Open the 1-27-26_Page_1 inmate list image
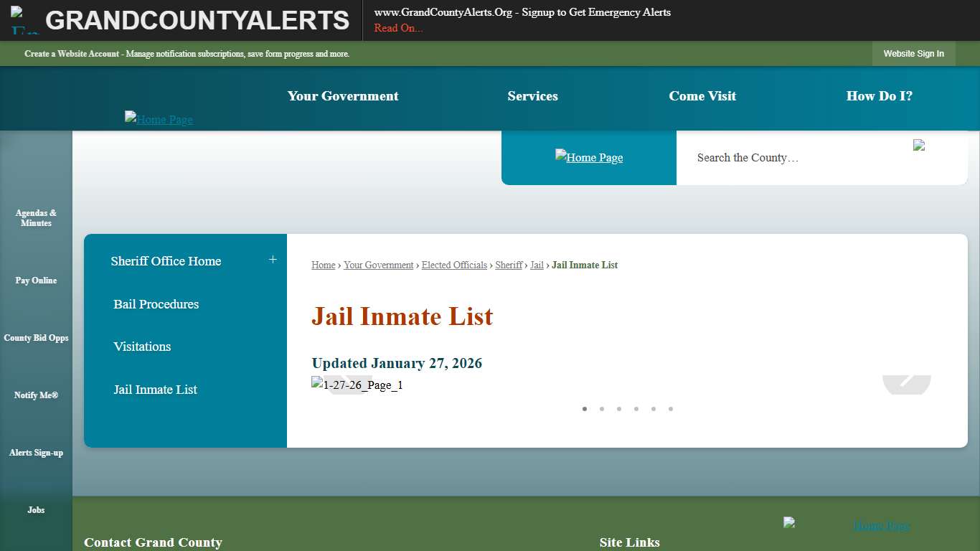 pos(357,385)
